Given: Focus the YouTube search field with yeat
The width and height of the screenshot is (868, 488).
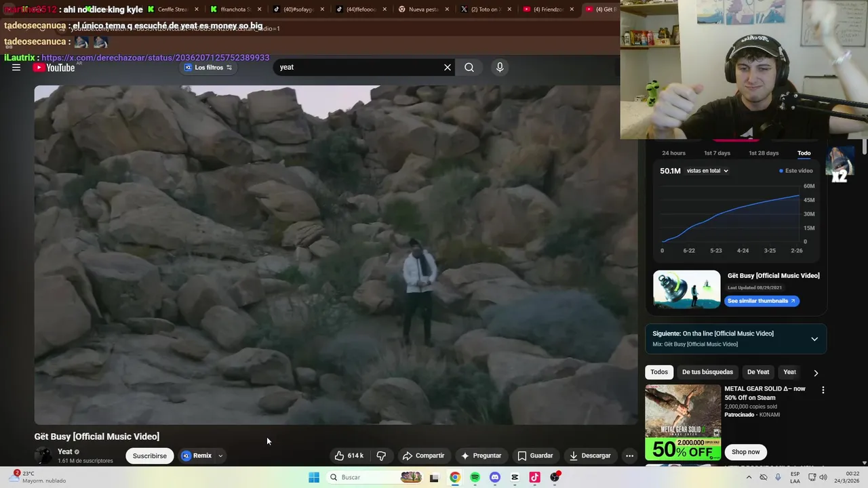Looking at the screenshot, I should pyautogui.click(x=358, y=67).
